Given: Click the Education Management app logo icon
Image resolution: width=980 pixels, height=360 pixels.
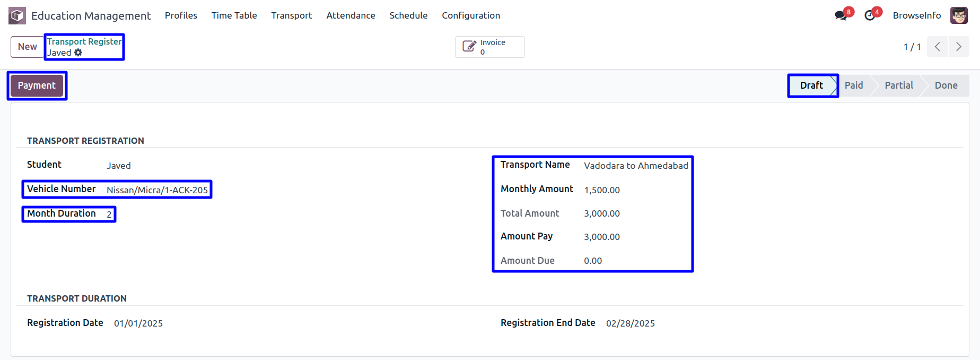Looking at the screenshot, I should click(x=17, y=15).
